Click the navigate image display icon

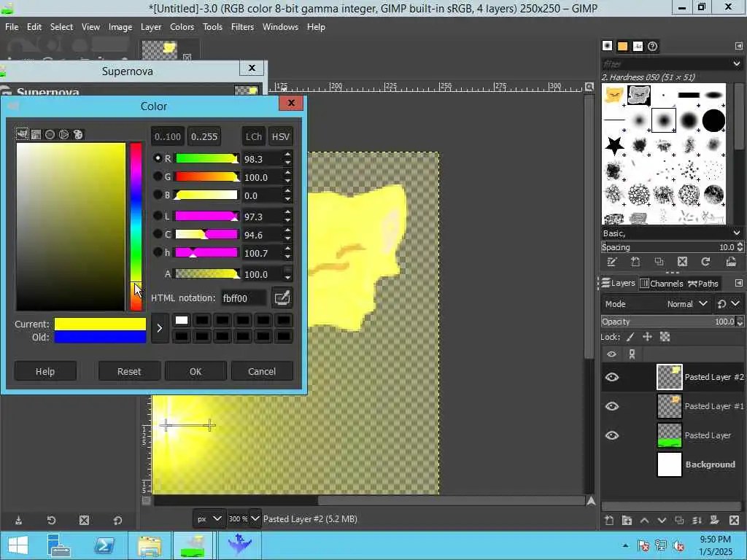pos(591,500)
